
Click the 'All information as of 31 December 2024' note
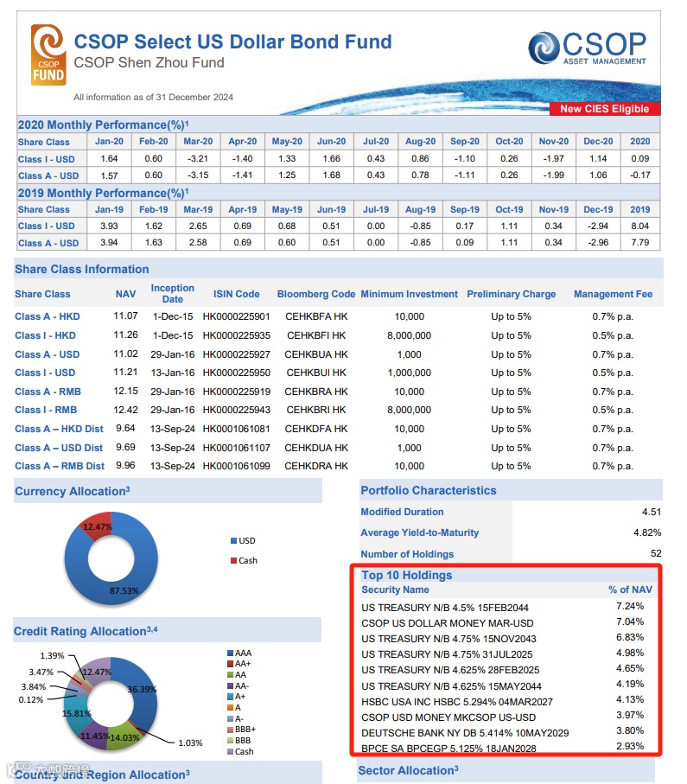[x=153, y=97]
